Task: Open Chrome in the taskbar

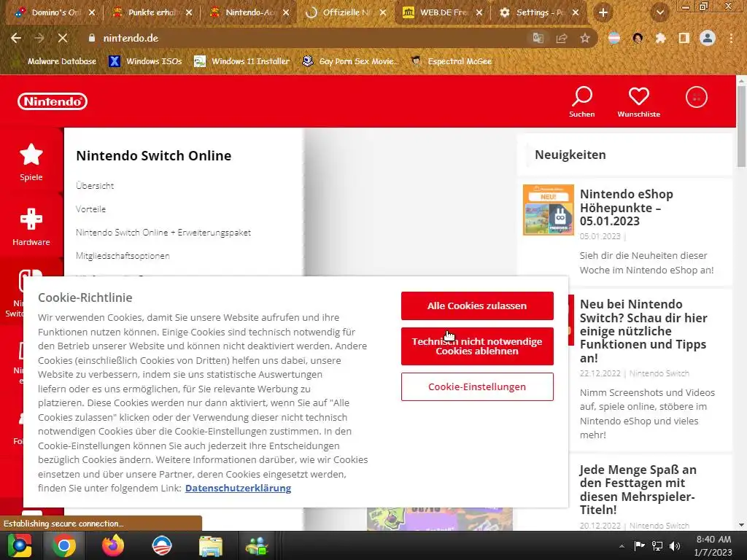Action: (x=64, y=545)
